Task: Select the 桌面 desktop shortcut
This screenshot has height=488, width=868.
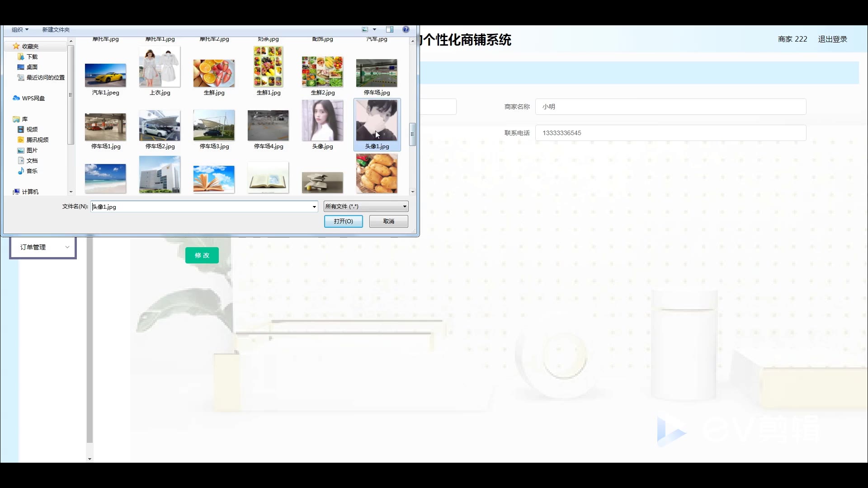Action: 32,67
